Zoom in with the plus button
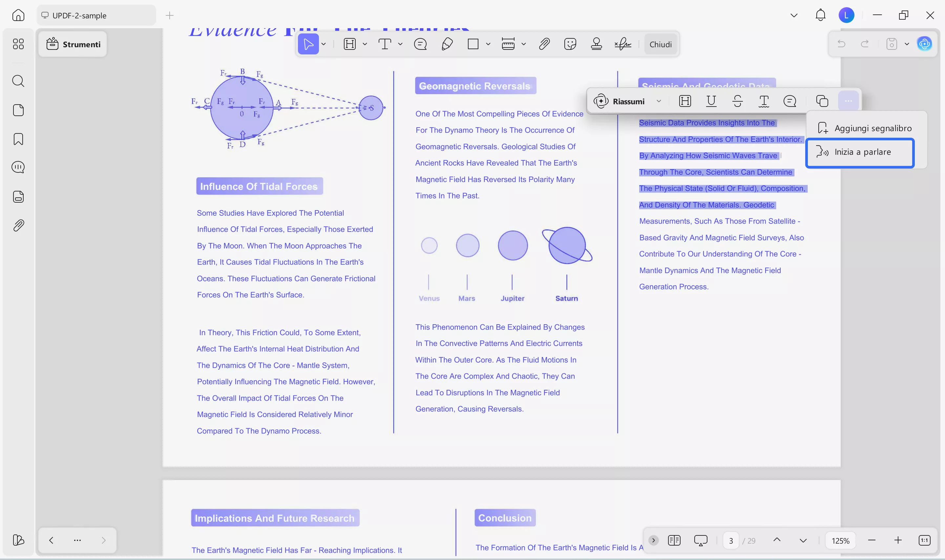Screen dimensions: 945x560 898,540
